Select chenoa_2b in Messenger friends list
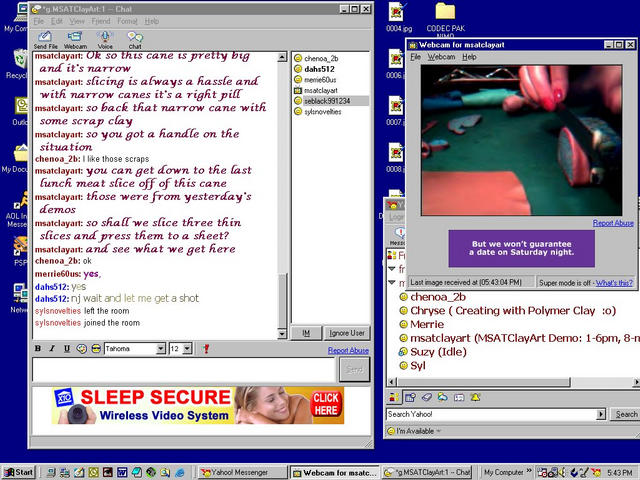640x480 pixels. (438, 297)
